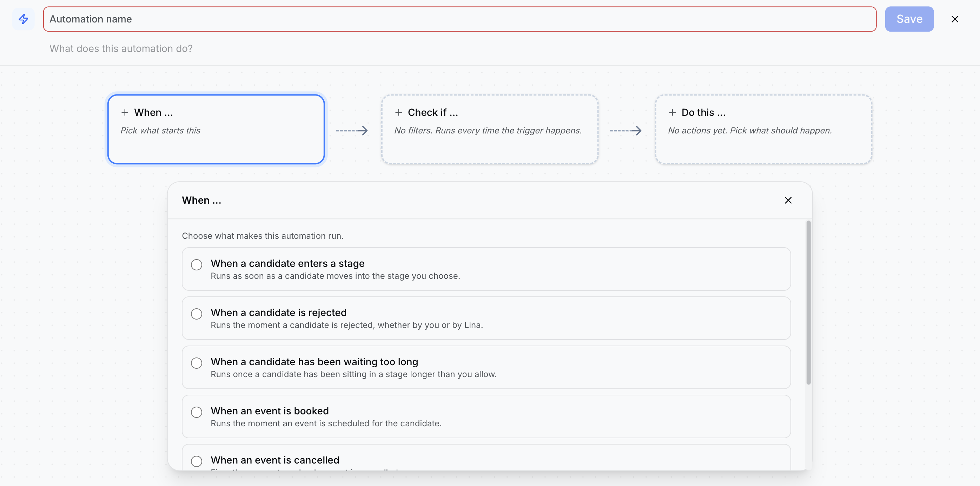Expand the Do this actions card
This screenshot has height=486, width=980.
pos(763,129)
